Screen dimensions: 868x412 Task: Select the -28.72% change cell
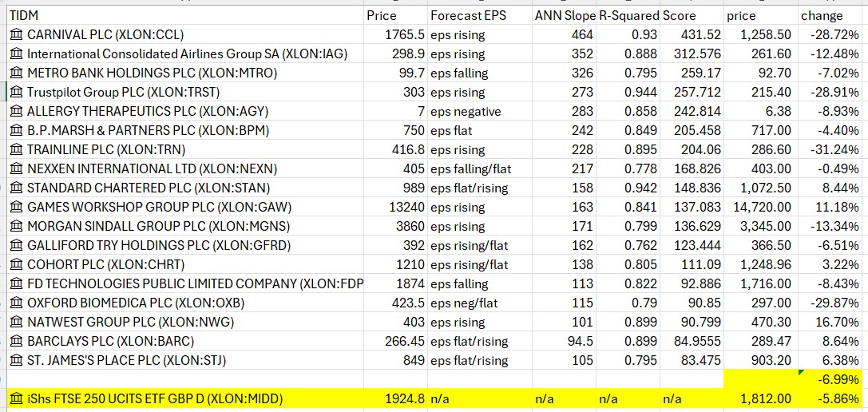pos(830,35)
